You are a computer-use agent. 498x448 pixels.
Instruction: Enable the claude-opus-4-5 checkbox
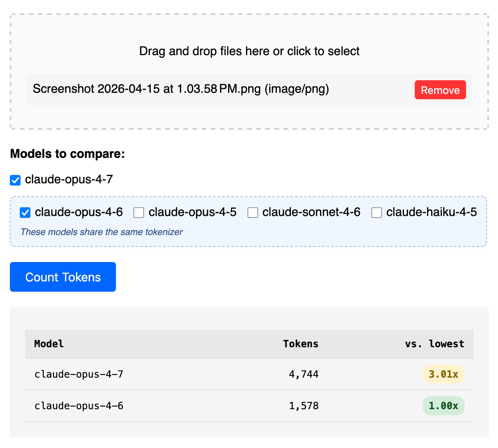tap(139, 213)
